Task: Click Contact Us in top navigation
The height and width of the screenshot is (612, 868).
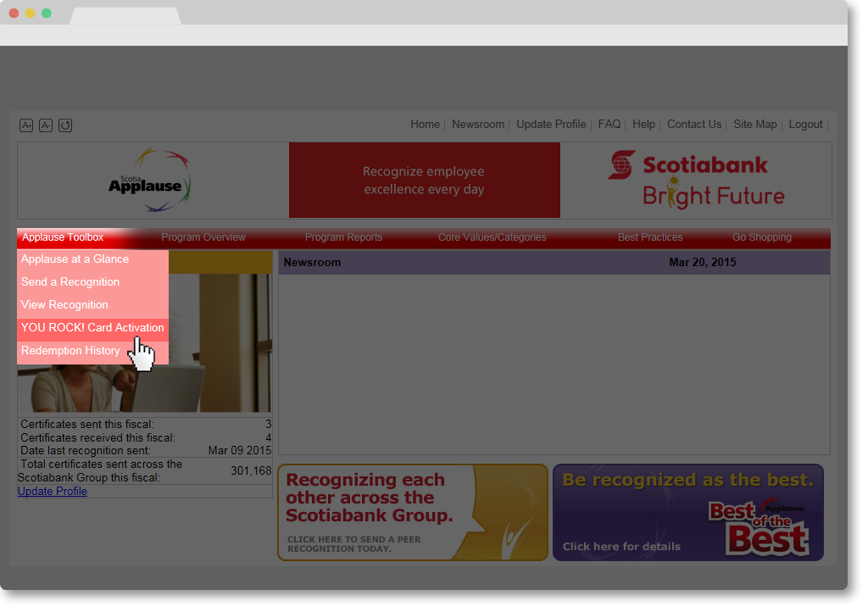Action: coord(693,124)
